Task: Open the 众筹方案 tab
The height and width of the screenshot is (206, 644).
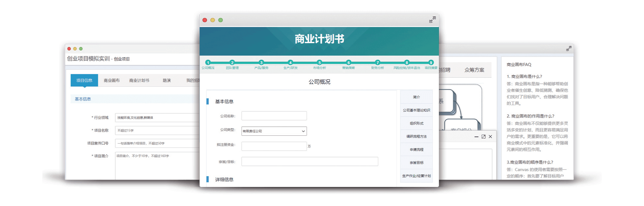Action: 474,70
